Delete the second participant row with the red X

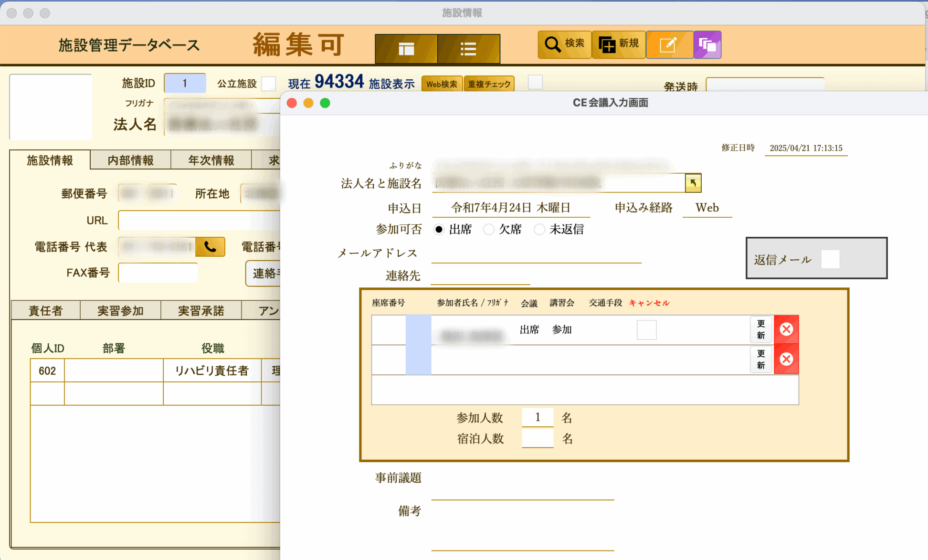(786, 359)
